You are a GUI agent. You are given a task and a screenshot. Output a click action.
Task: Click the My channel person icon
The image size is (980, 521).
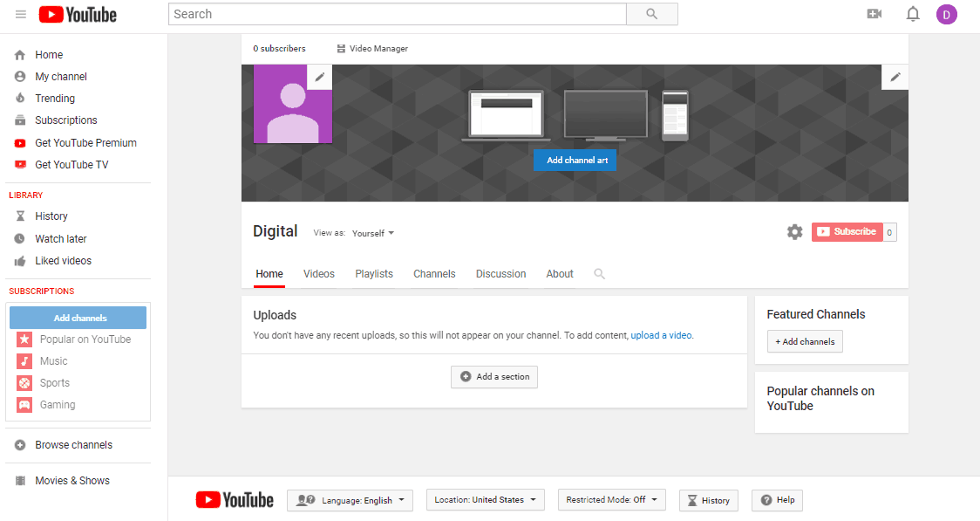pyautogui.click(x=20, y=76)
